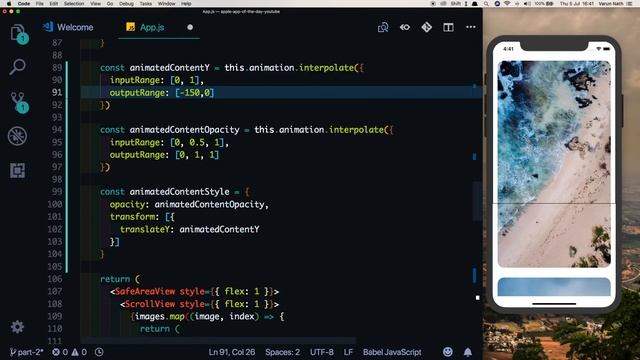Open the Tasks menu
This screenshot has height=360, width=640.
tap(146, 3)
